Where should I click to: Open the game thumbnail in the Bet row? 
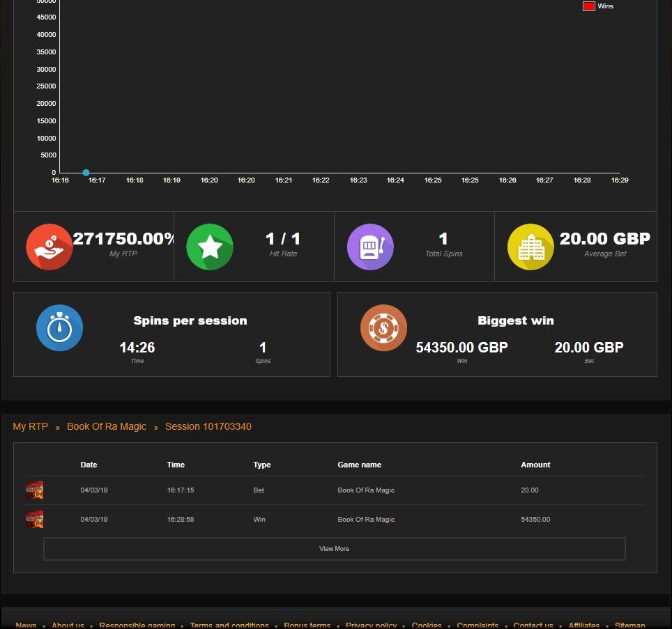coord(34,490)
